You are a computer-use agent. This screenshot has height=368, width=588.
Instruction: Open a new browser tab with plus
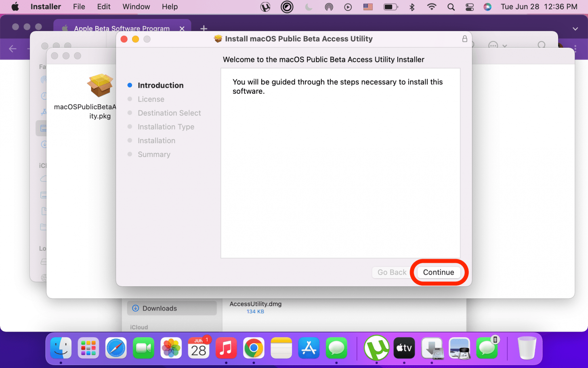tap(204, 28)
